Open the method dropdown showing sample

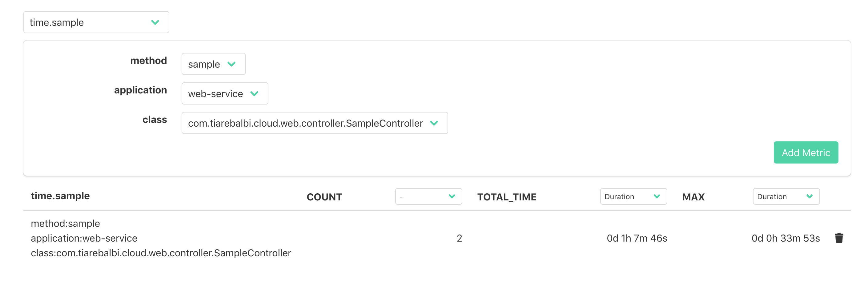click(x=213, y=64)
